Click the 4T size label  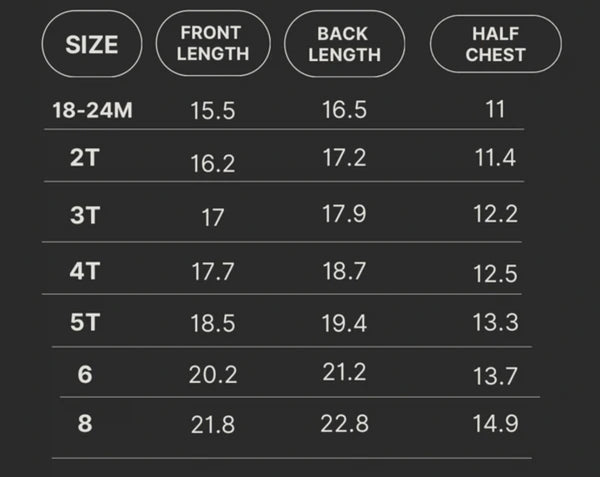[x=85, y=271]
